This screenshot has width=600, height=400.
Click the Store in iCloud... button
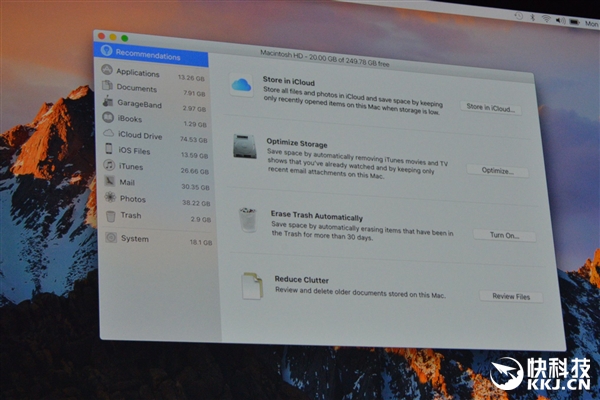(x=491, y=108)
